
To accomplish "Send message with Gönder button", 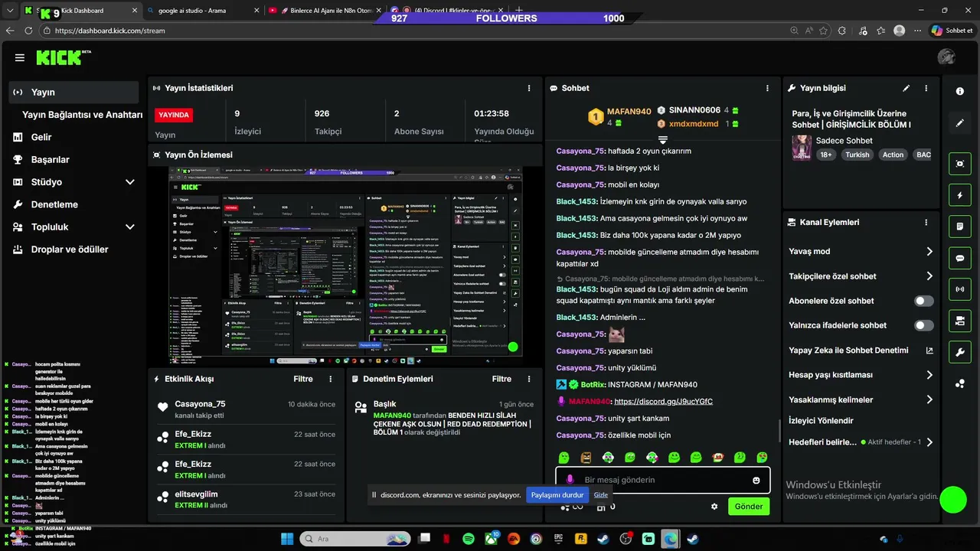I will pos(749,507).
